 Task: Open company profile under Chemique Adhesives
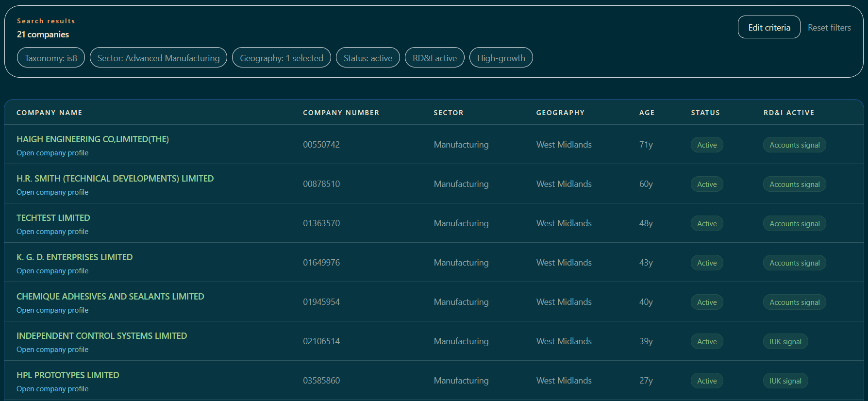tap(52, 310)
